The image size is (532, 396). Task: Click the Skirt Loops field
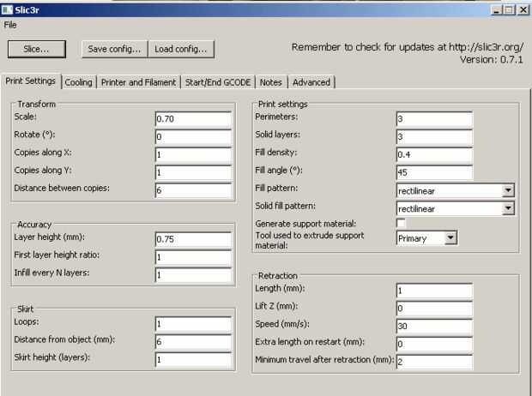pyautogui.click(x=193, y=324)
